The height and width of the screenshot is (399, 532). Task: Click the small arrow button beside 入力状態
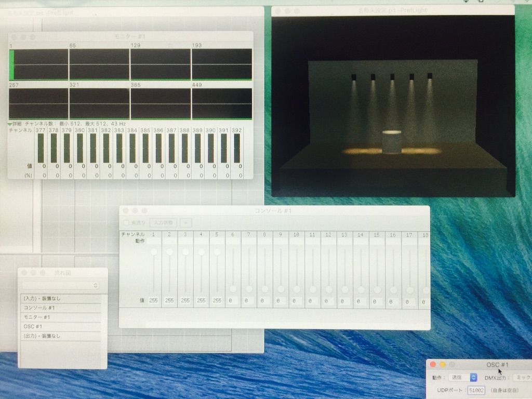pyautogui.click(x=185, y=222)
